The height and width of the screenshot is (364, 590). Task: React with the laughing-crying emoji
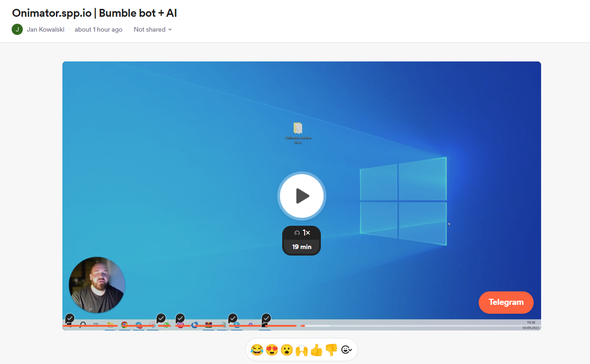pos(257,350)
